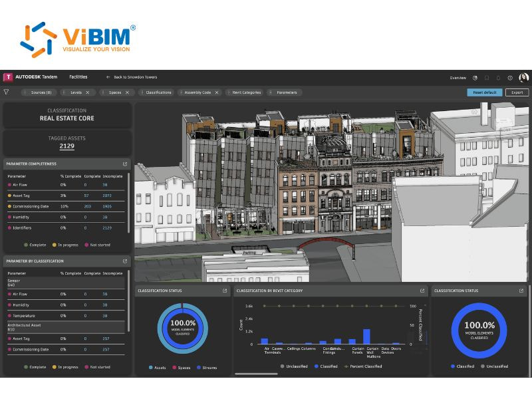Click the user avatar icon at top right
The image size is (532, 399).
point(523,77)
